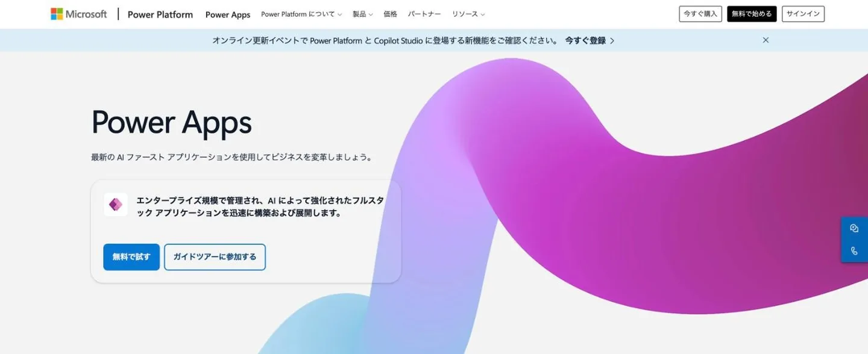The image size is (868, 354).
Task: Expand the 製品 dropdown menu
Action: 363,14
